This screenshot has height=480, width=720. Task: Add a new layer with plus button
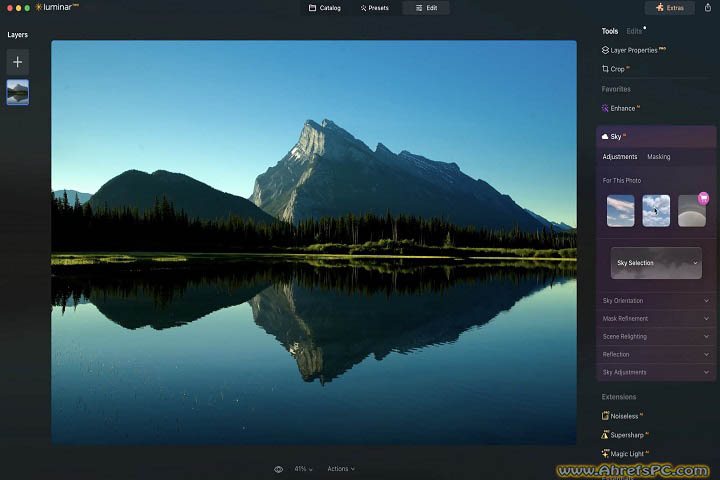pos(17,62)
